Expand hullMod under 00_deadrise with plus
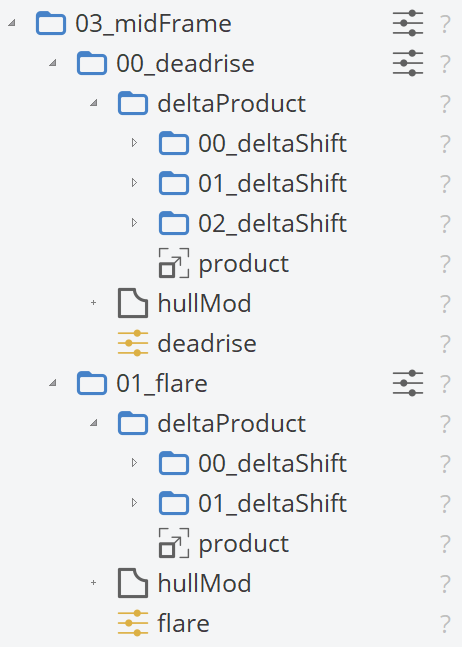Viewport: 462px width, 647px height. tap(94, 303)
